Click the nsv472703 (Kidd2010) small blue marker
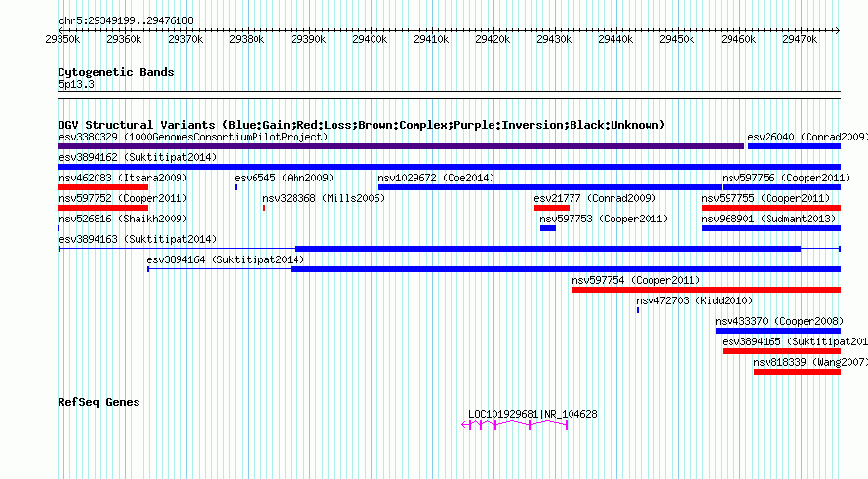The image size is (868, 479). pos(638,310)
